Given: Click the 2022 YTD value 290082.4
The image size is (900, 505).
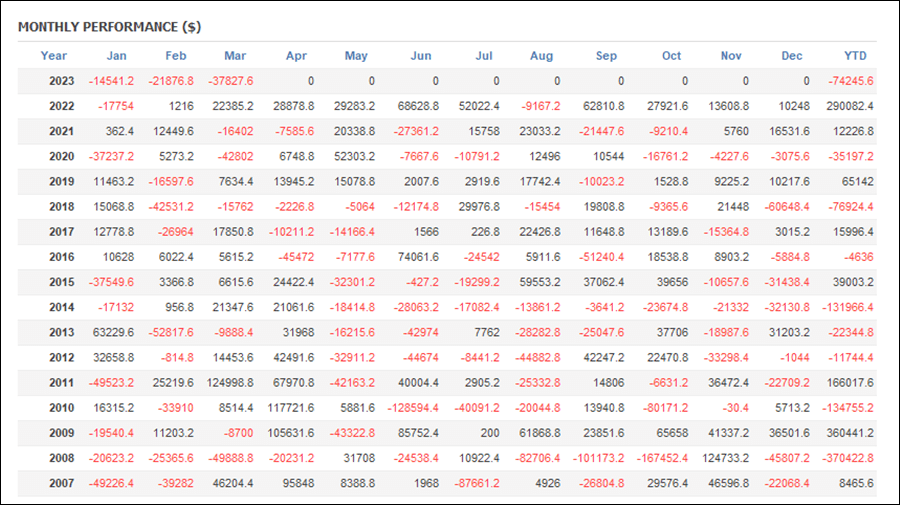Looking at the screenshot, I should click(849, 106).
